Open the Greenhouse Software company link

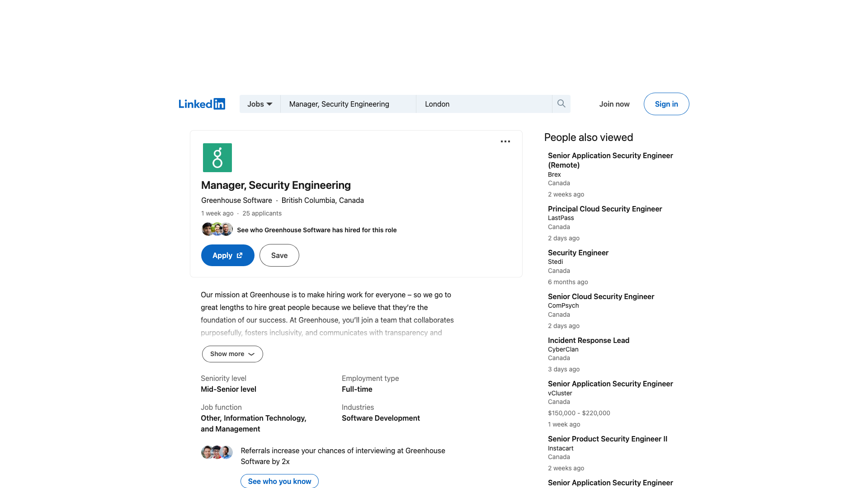[236, 200]
